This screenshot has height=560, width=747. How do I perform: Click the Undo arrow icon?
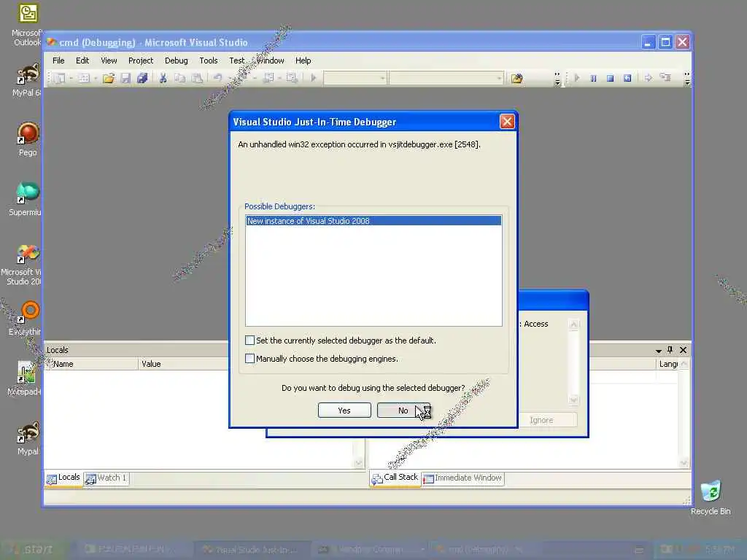[217, 78]
